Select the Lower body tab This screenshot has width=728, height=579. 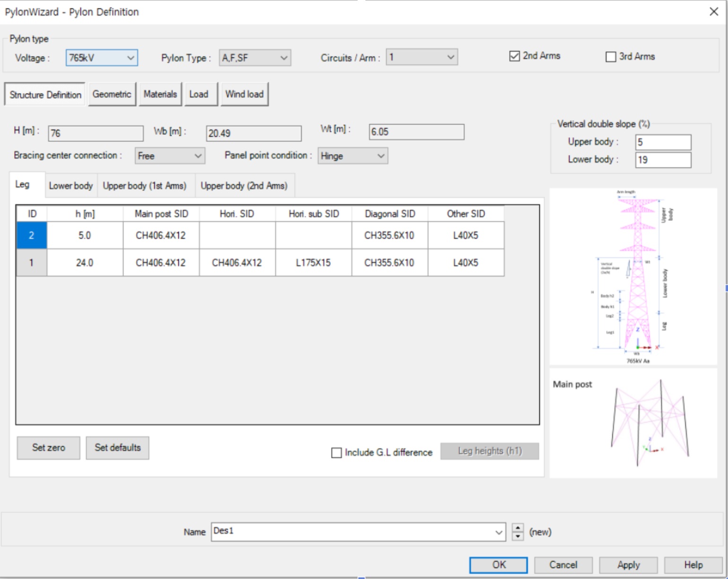71,186
